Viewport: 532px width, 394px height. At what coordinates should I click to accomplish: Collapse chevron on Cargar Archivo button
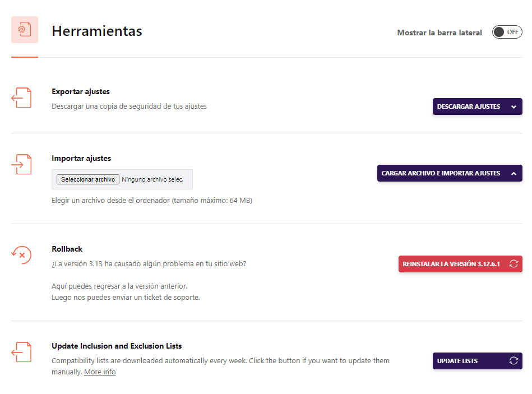point(514,174)
